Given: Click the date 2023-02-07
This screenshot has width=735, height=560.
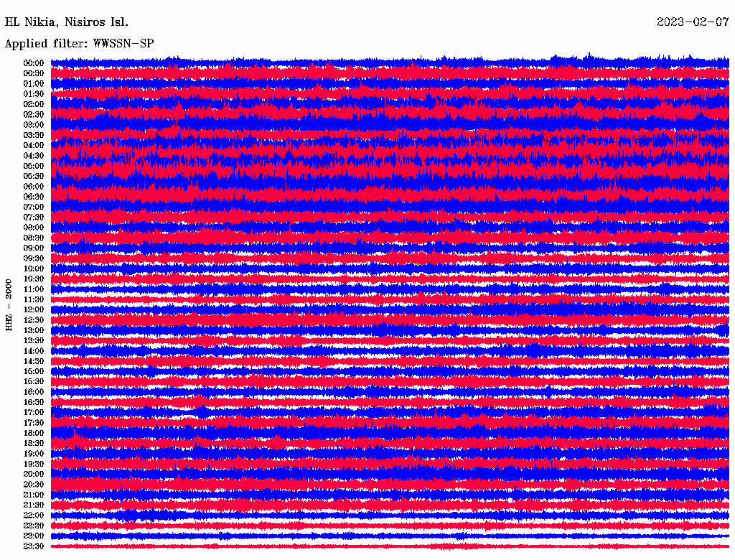Looking at the screenshot, I should (693, 22).
